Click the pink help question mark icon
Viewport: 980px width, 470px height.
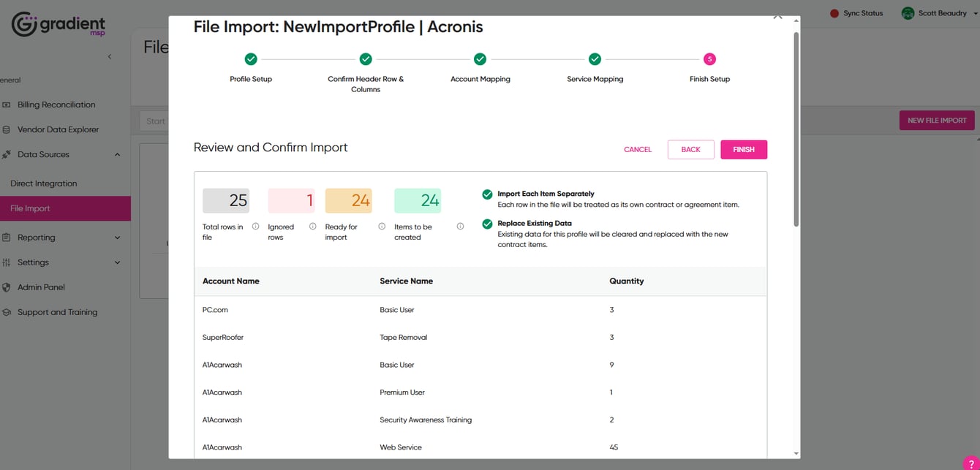pyautogui.click(x=970, y=463)
